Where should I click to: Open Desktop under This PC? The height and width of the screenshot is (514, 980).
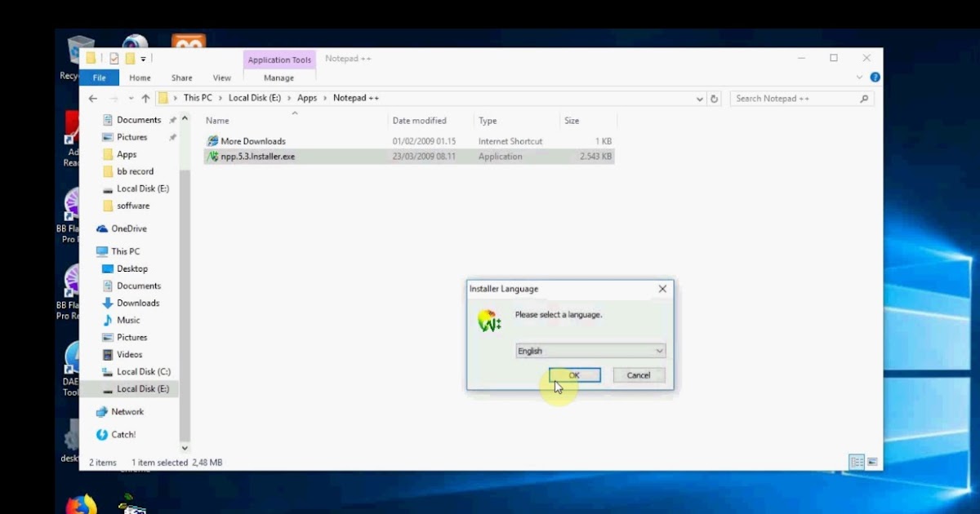pos(131,268)
